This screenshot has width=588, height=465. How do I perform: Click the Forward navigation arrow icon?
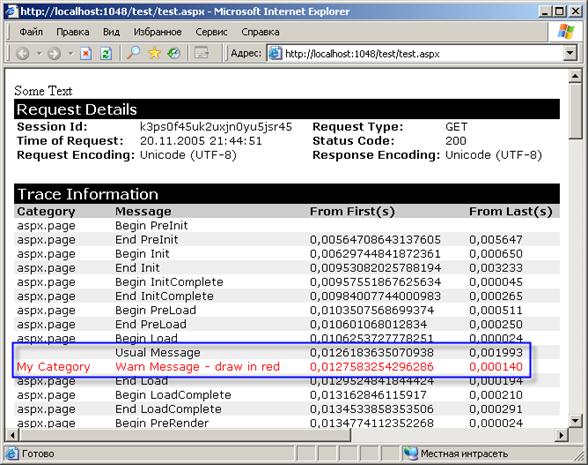click(54, 54)
